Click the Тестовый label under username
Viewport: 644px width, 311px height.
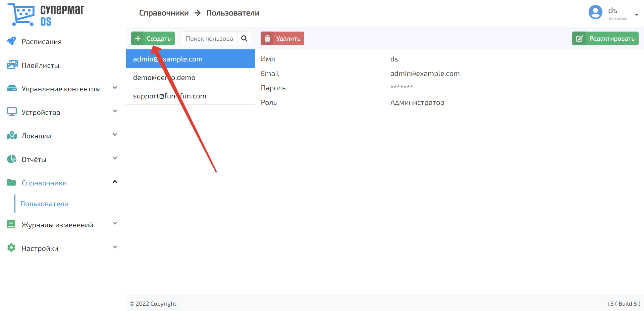tap(618, 18)
